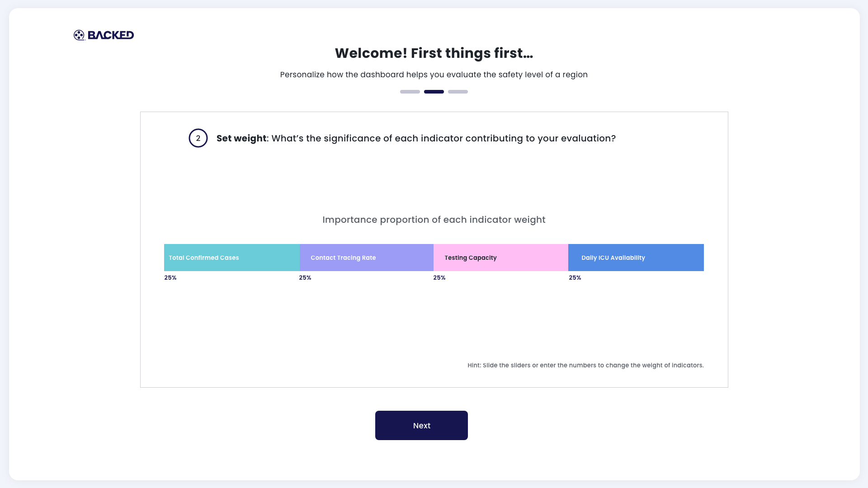Click the Backed logo icon
This screenshot has height=488, width=868.
(x=79, y=35)
